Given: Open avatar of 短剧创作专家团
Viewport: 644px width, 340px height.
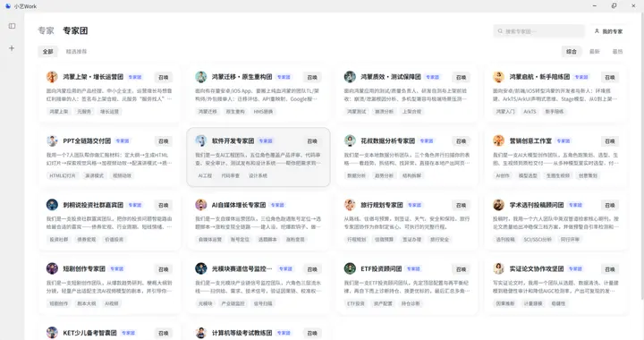Looking at the screenshot, I should coord(52,269).
